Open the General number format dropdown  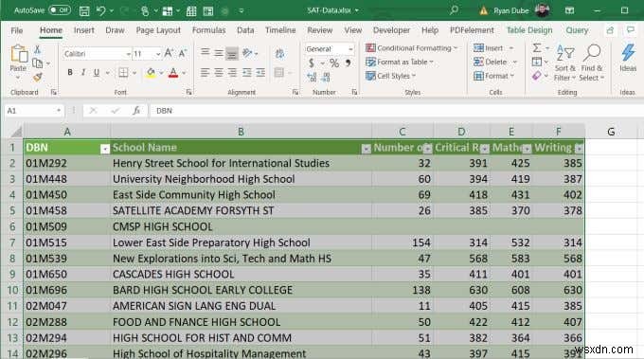pyautogui.click(x=350, y=49)
